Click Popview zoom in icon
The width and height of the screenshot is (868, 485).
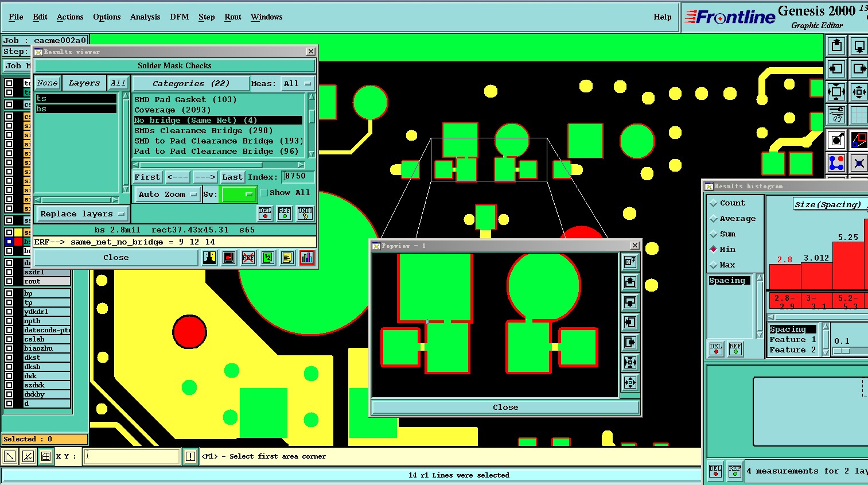click(630, 362)
